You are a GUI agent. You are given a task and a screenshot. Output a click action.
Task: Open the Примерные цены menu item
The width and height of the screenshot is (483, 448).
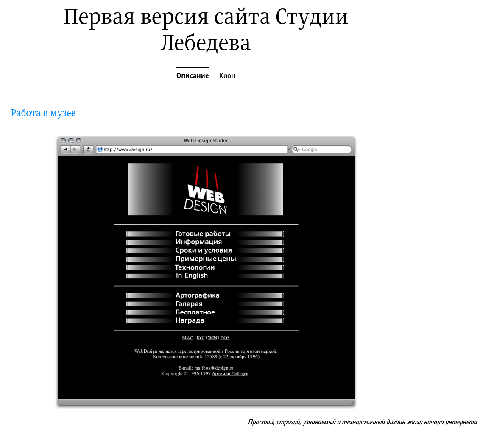[x=206, y=259]
